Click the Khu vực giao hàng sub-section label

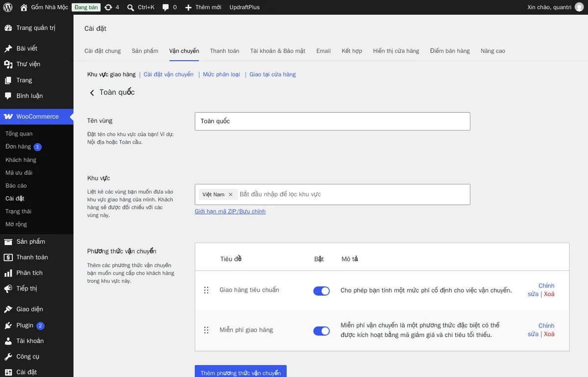pyautogui.click(x=111, y=75)
